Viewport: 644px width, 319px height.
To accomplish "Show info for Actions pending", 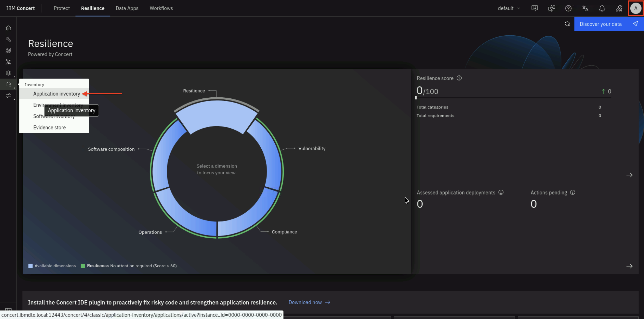I will click(573, 192).
